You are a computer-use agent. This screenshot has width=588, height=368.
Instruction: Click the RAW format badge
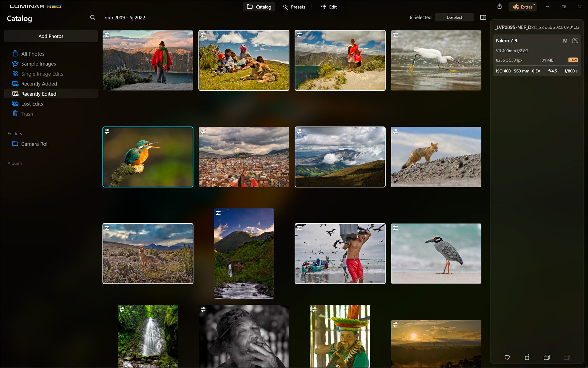pos(573,60)
